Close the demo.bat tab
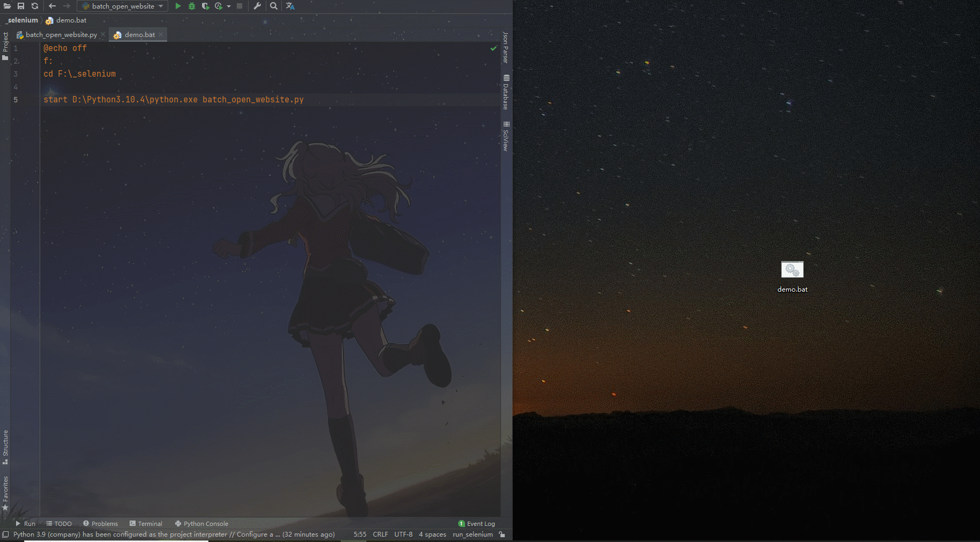 pos(161,35)
